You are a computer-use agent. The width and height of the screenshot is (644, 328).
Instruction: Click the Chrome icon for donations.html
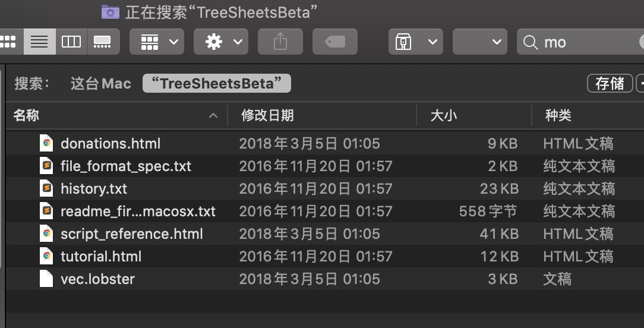(x=46, y=143)
